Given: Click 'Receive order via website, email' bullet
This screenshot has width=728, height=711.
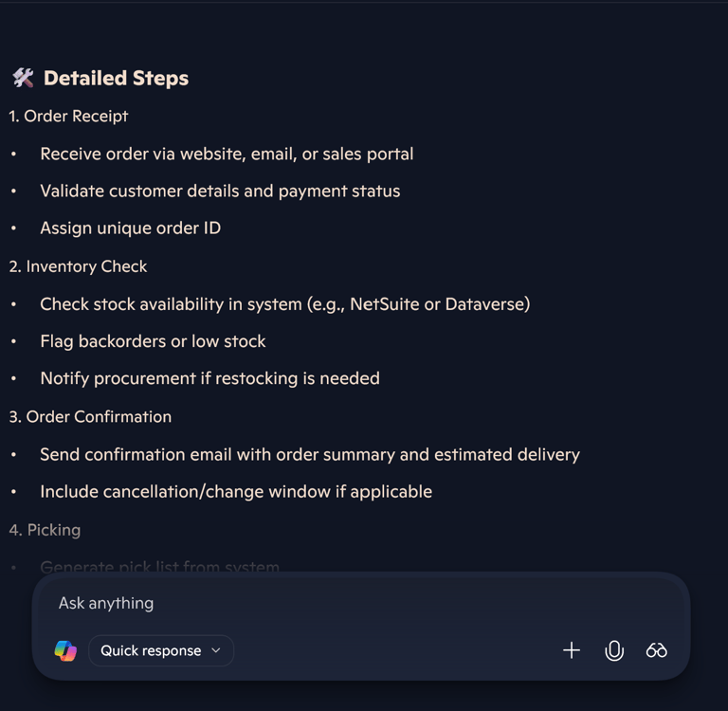Looking at the screenshot, I should pos(227,155).
